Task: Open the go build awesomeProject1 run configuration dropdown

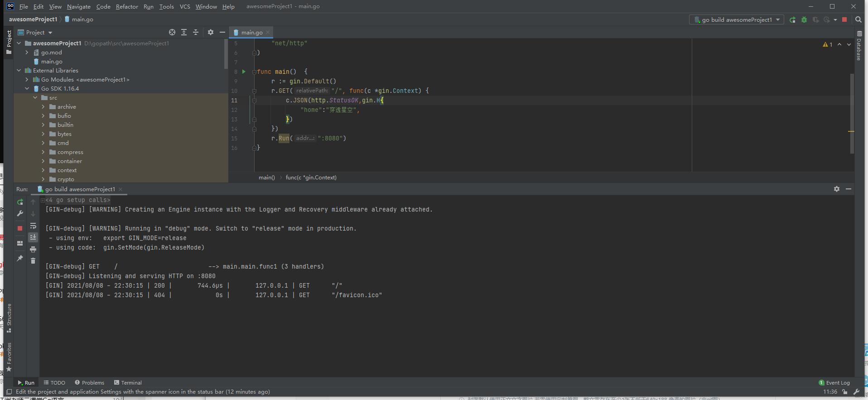Action: point(737,19)
